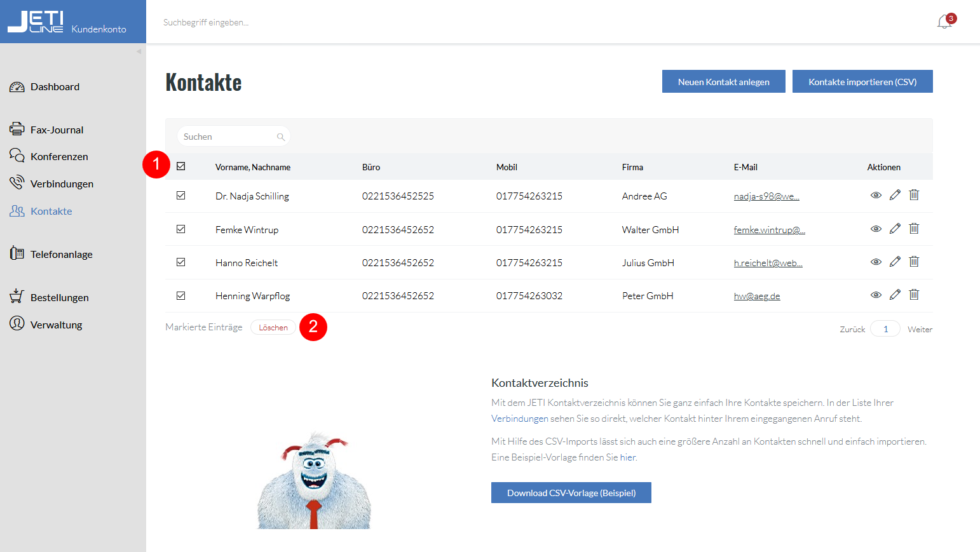Screen dimensions: 980x552
Task: Delete Dr. Nadja Schilling via trash icon
Action: [914, 194]
